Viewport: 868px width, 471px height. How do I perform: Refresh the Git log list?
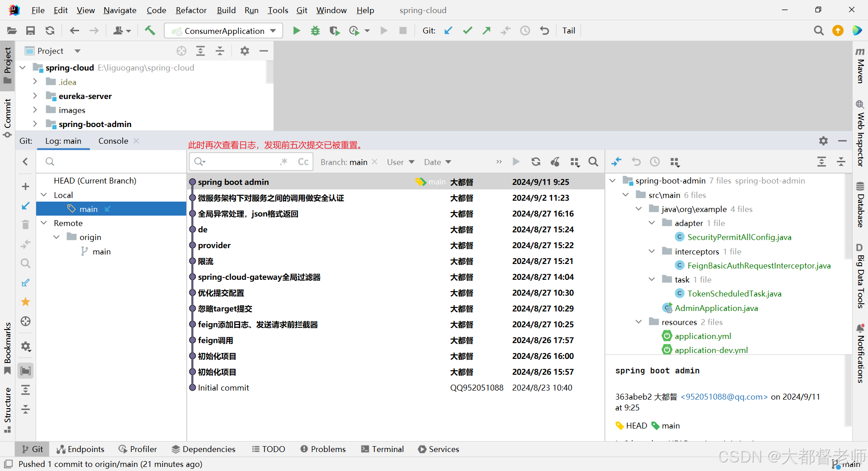[x=536, y=162]
